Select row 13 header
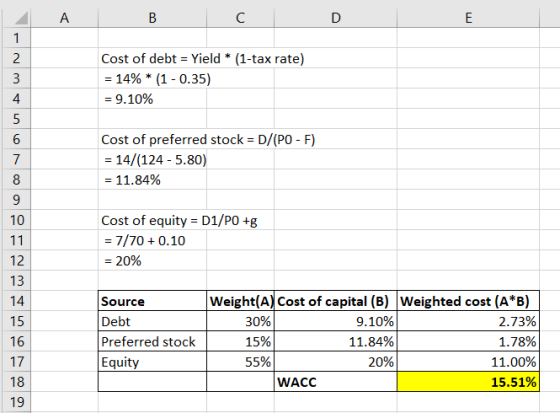Viewport: 560px width, 413px height. point(16,281)
